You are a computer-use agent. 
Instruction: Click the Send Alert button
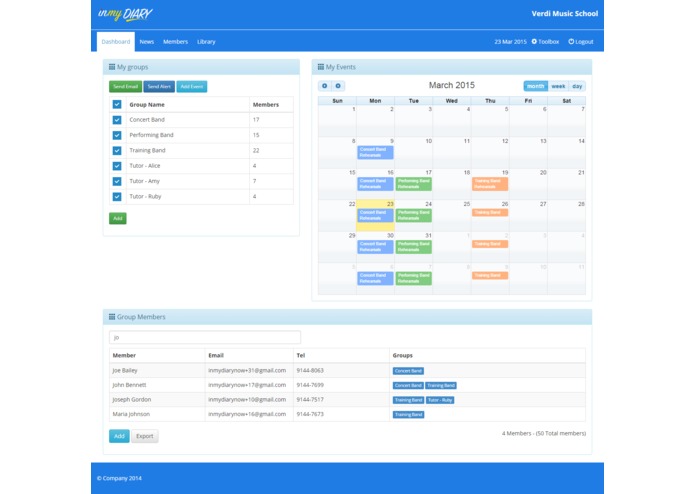pyautogui.click(x=159, y=86)
